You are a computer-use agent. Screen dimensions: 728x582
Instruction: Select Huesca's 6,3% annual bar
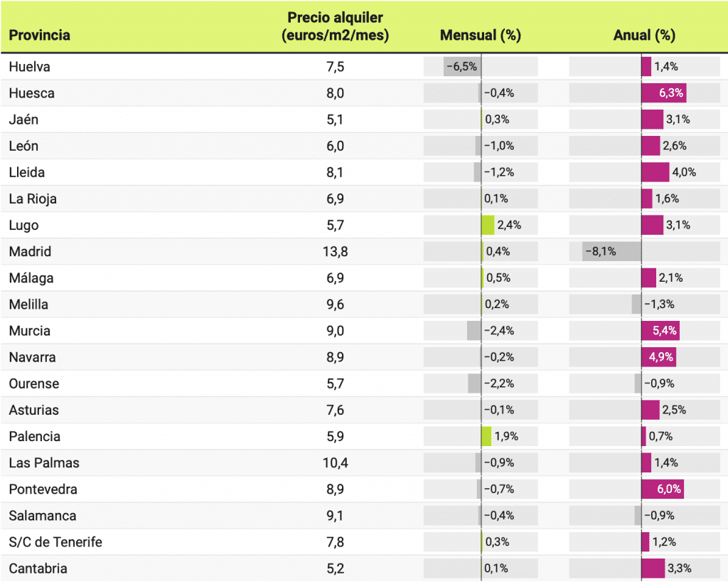(x=663, y=93)
